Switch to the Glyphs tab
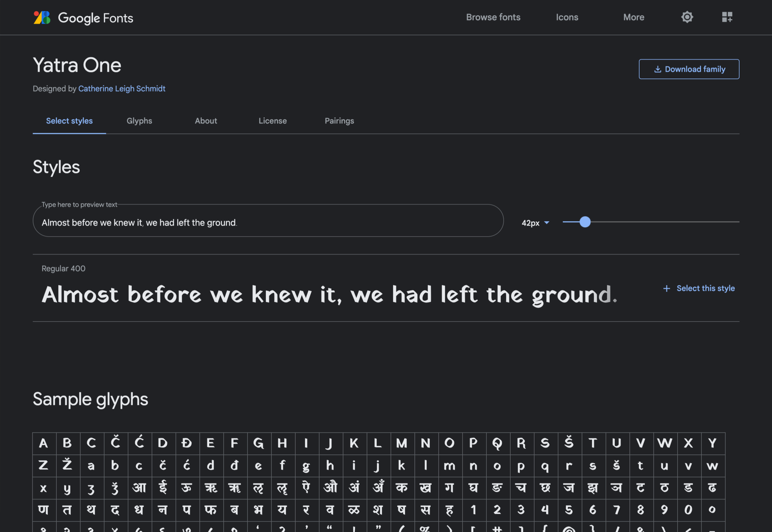The height and width of the screenshot is (532, 772). click(x=139, y=121)
